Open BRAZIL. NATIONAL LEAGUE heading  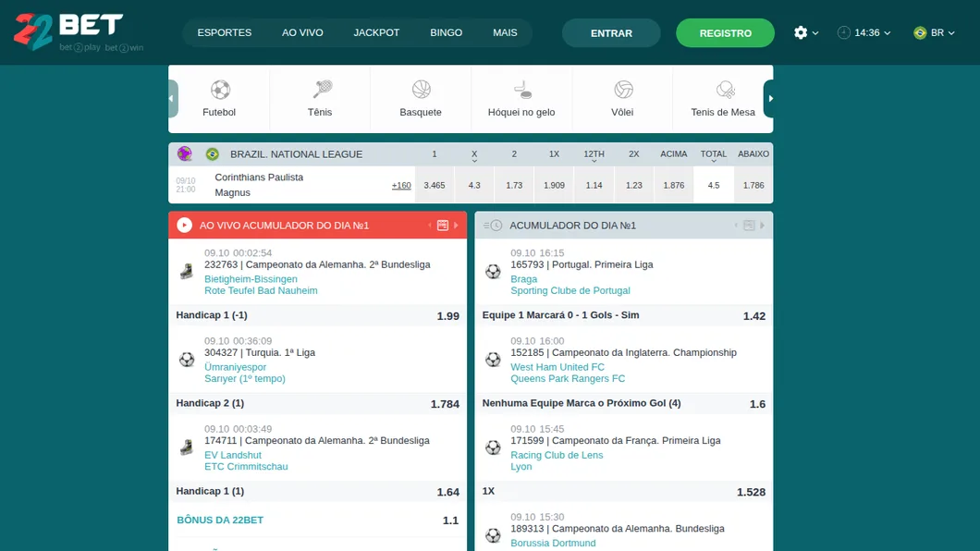pos(296,153)
